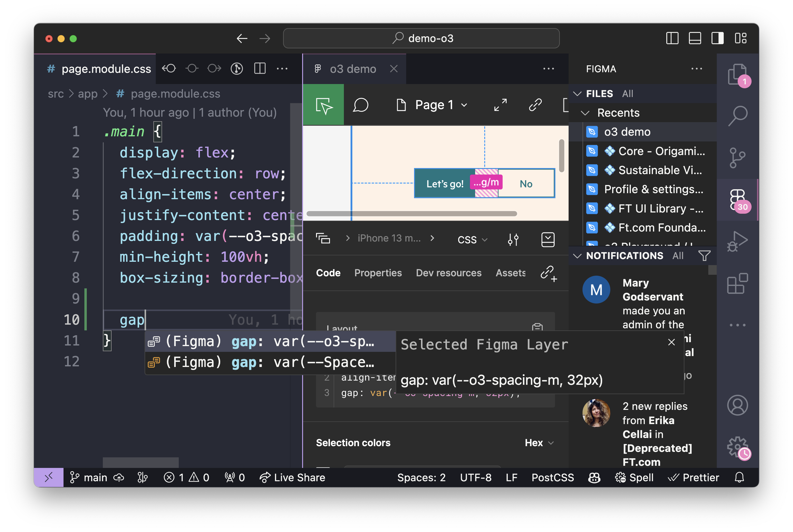Collapse the NOTIFICATIONS section
The image size is (793, 532).
point(577,255)
